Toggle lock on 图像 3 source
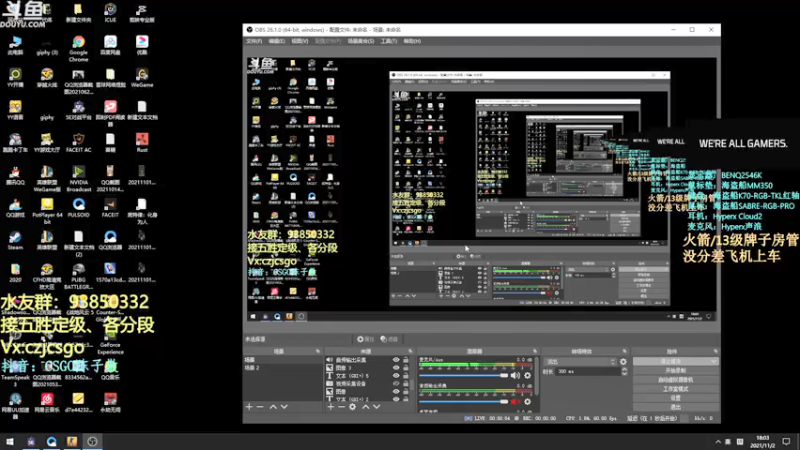 [x=406, y=367]
